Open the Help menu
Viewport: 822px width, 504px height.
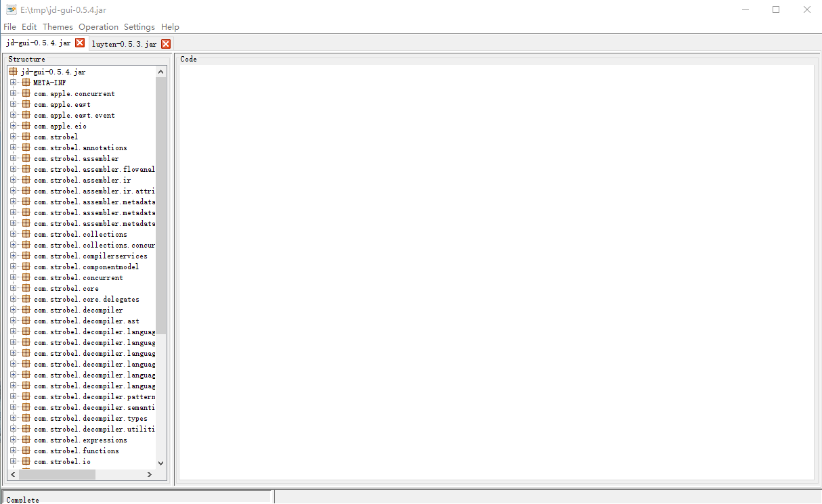(170, 27)
